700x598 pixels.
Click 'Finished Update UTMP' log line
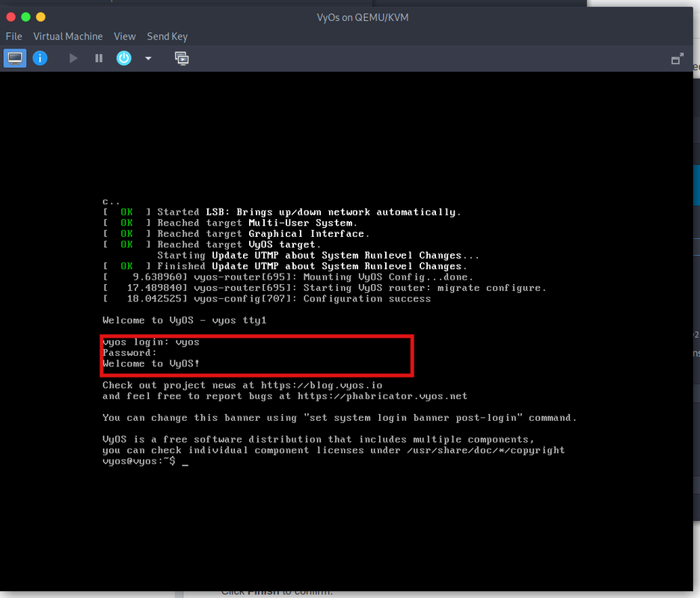pyautogui.click(x=285, y=266)
